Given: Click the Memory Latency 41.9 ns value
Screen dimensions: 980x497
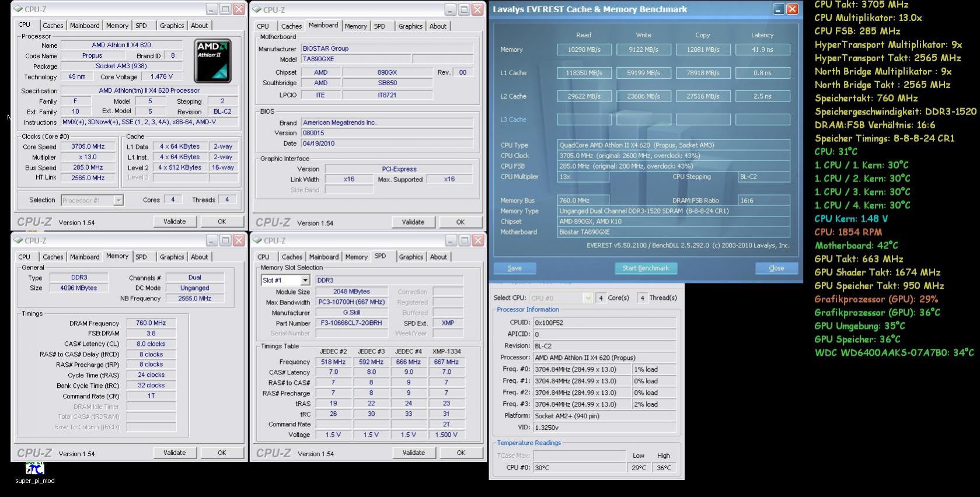Looking at the screenshot, I should coord(763,50).
